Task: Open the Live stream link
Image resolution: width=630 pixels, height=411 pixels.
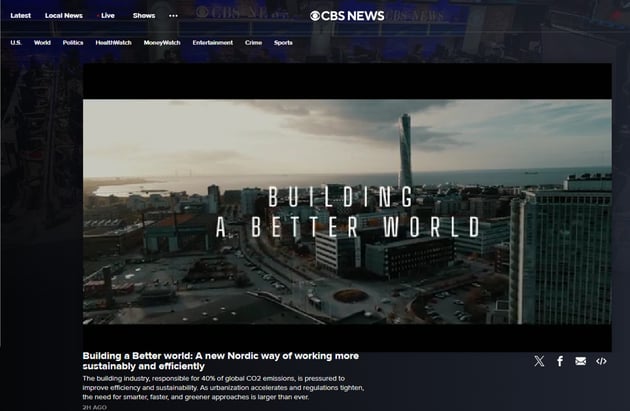Action: click(x=106, y=16)
